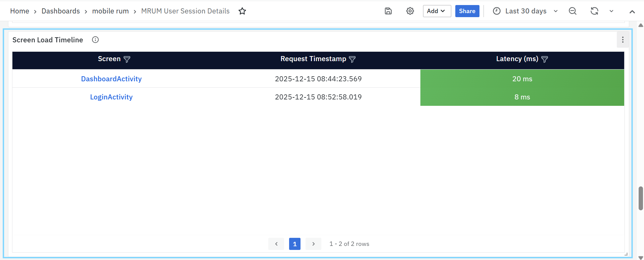Click the zoom out time range icon
Viewport: 644px width, 260px height.
[572, 11]
